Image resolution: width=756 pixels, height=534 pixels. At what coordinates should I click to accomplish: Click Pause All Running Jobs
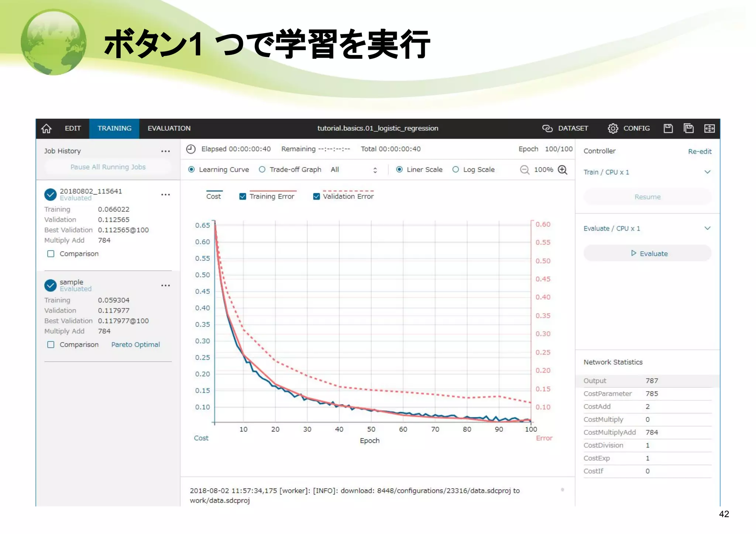[108, 167]
